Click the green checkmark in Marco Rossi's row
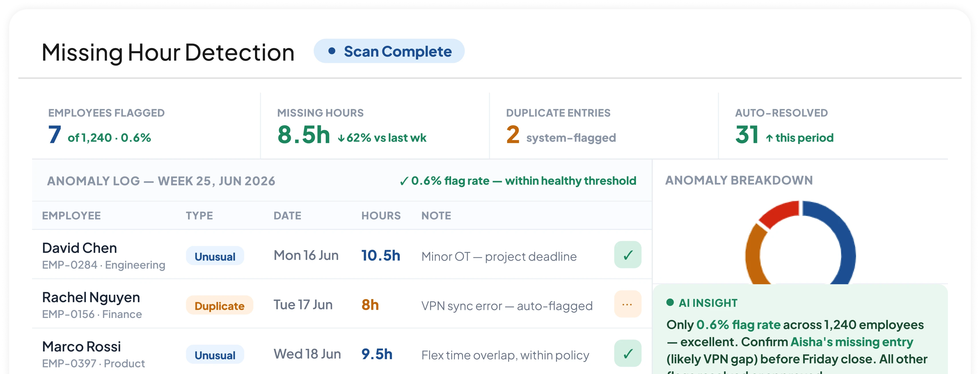Image resolution: width=980 pixels, height=374 pixels. [627, 353]
